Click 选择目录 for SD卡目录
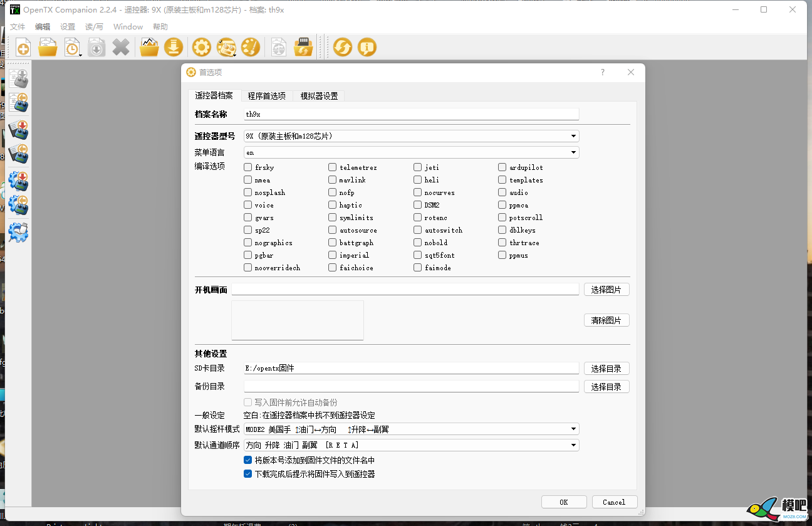The height and width of the screenshot is (526, 812). [x=606, y=369]
